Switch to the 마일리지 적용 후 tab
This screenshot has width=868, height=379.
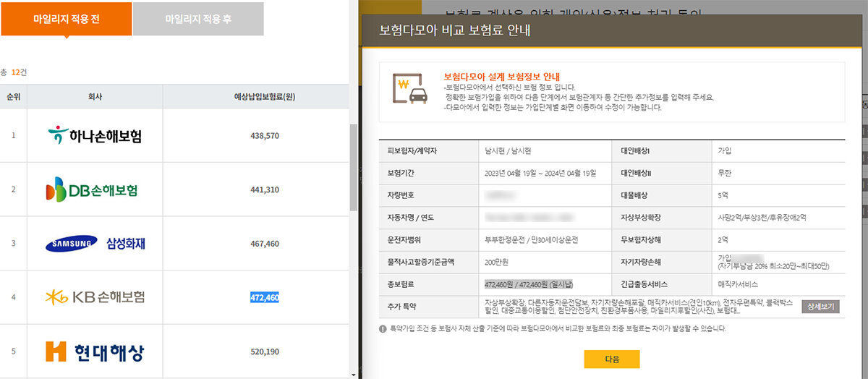click(x=198, y=19)
